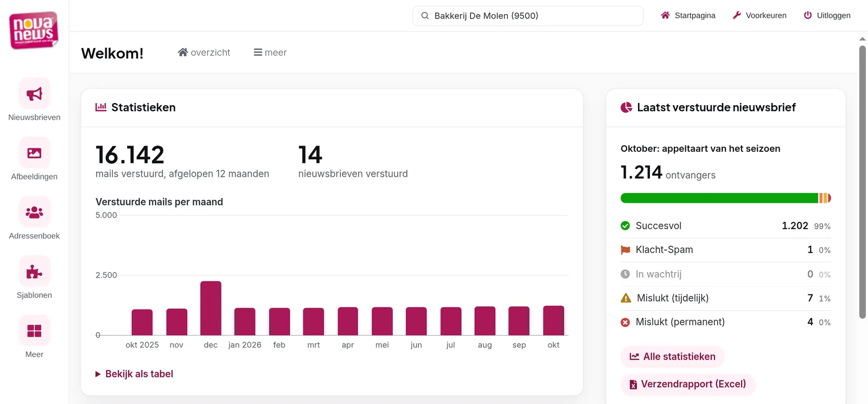
Task: Open the Nieuwsbrieven megaphone icon
Action: 34,94
